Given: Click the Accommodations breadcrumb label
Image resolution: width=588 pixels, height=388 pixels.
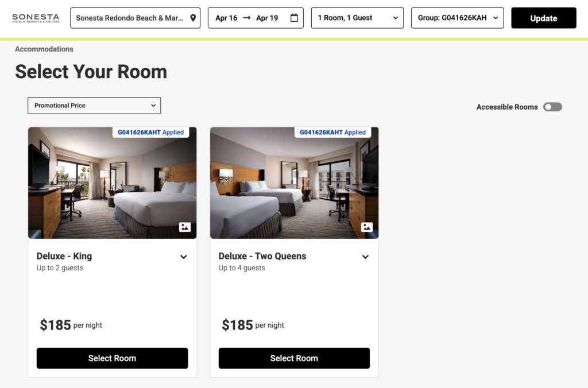Looking at the screenshot, I should point(44,49).
